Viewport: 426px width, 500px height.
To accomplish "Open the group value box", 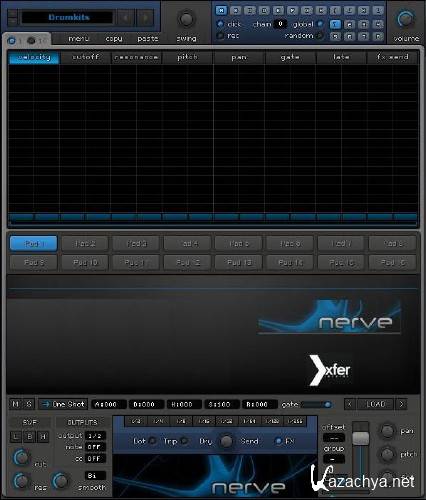I will click(334, 459).
